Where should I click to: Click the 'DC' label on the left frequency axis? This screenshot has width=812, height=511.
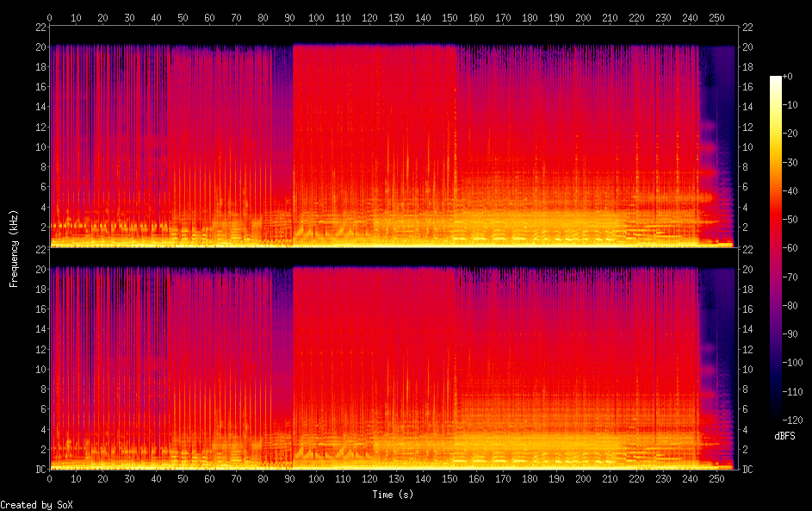[41, 469]
